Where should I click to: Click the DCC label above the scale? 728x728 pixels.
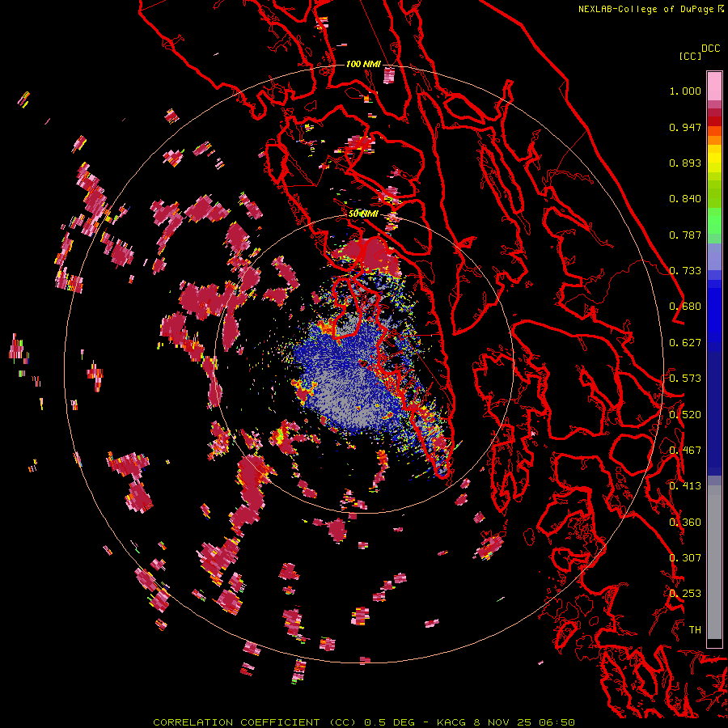(x=711, y=49)
